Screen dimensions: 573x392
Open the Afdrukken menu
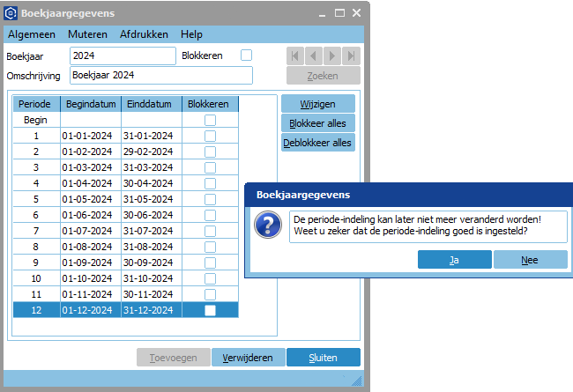pos(144,34)
